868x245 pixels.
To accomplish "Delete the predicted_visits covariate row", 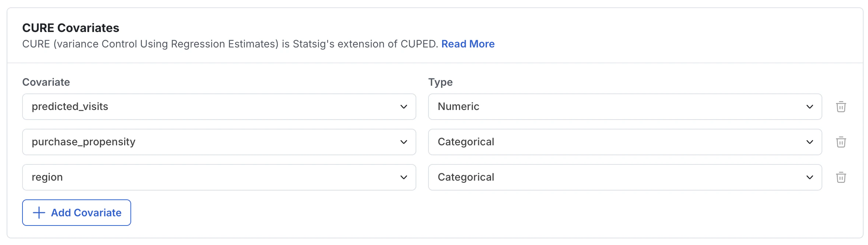I will pyautogui.click(x=841, y=107).
